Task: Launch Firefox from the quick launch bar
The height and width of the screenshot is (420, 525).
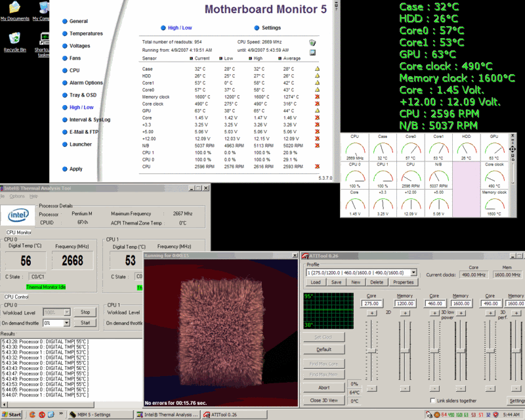Action: click(x=32, y=415)
